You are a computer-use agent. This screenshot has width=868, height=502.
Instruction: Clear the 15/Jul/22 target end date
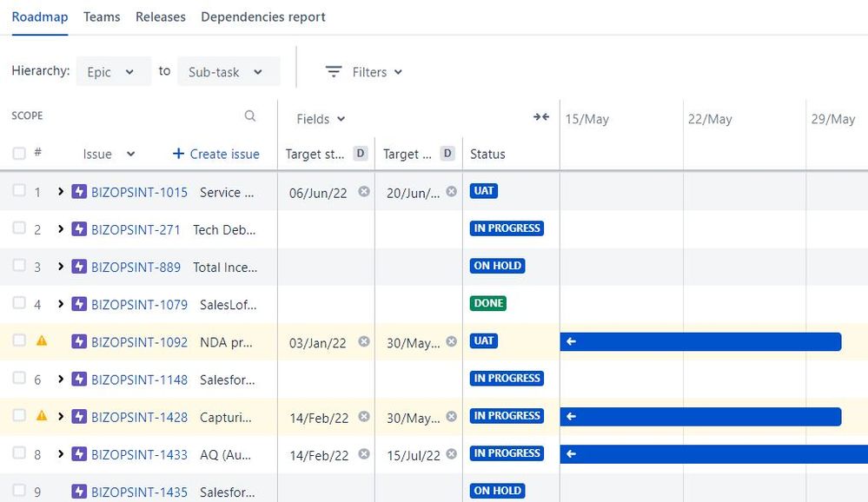pyautogui.click(x=452, y=454)
